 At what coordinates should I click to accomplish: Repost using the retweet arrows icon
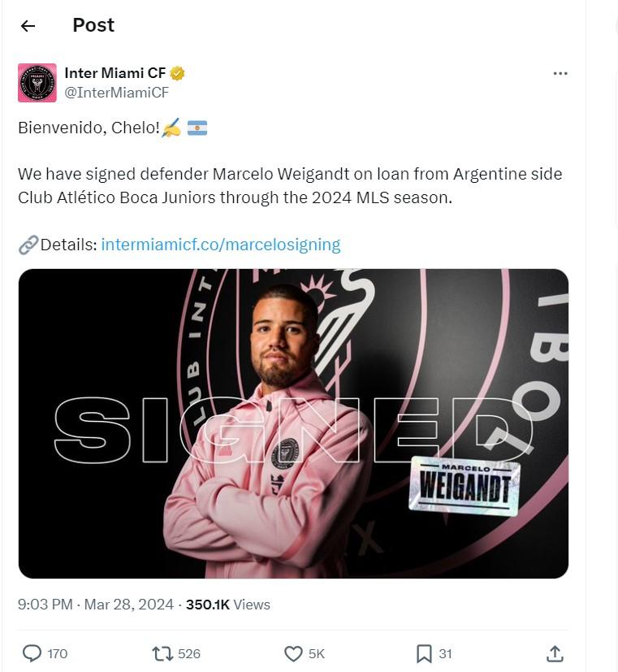[x=162, y=653]
